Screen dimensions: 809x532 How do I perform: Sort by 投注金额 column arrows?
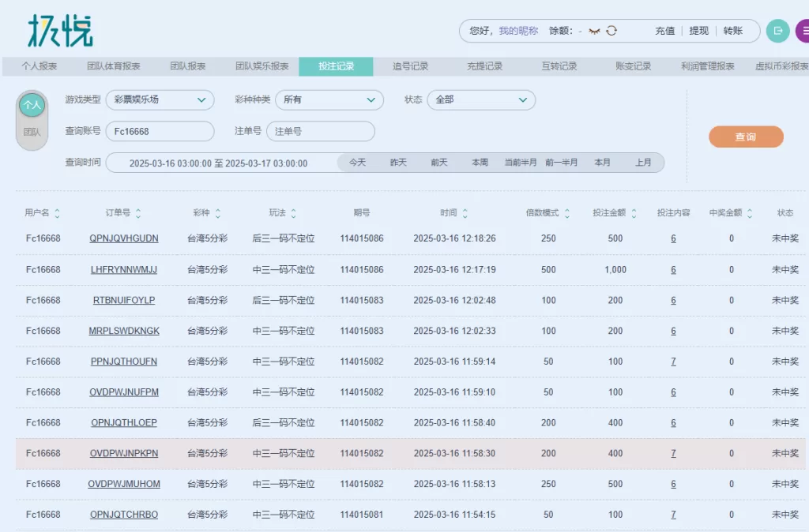(634, 213)
